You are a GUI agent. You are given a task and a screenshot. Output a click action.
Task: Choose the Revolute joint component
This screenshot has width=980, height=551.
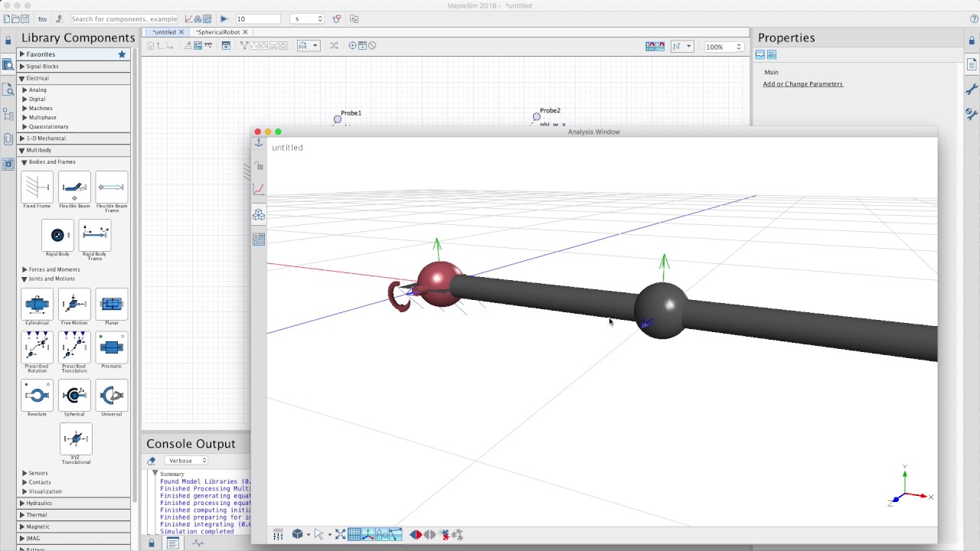coord(37,395)
